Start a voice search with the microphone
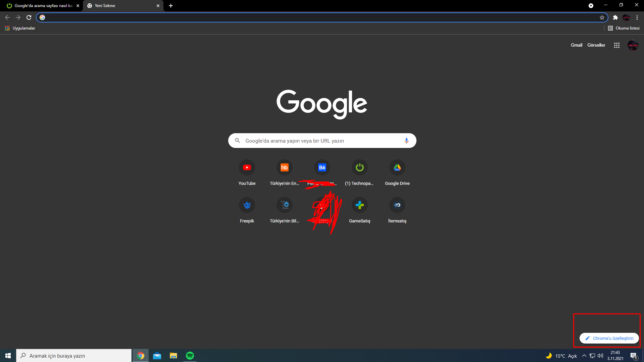The height and width of the screenshot is (362, 644). point(406,141)
